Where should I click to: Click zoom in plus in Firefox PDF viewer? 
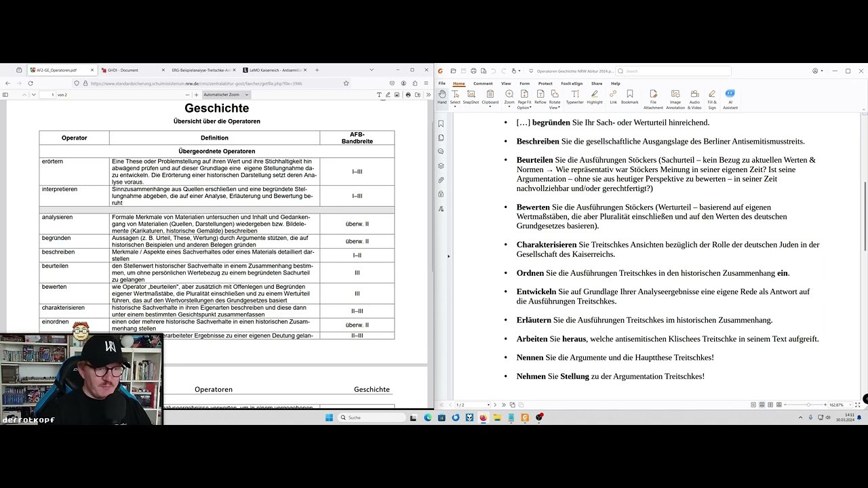[x=196, y=95]
